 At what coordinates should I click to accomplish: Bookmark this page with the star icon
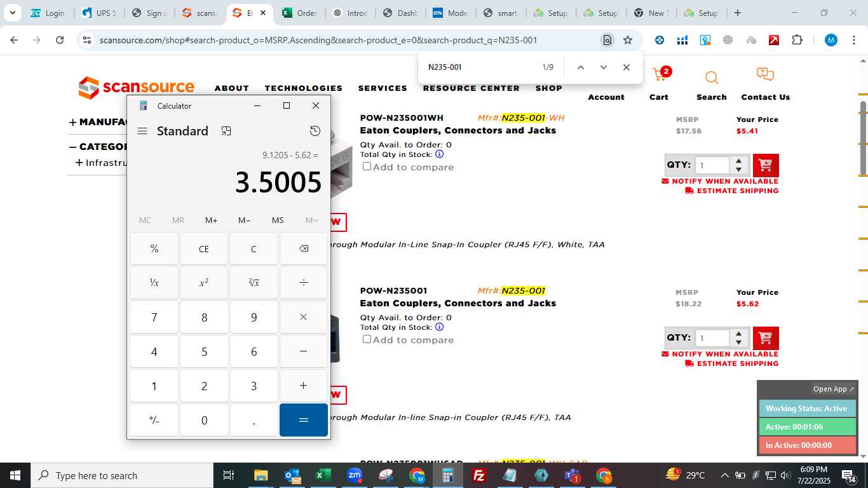pos(628,40)
